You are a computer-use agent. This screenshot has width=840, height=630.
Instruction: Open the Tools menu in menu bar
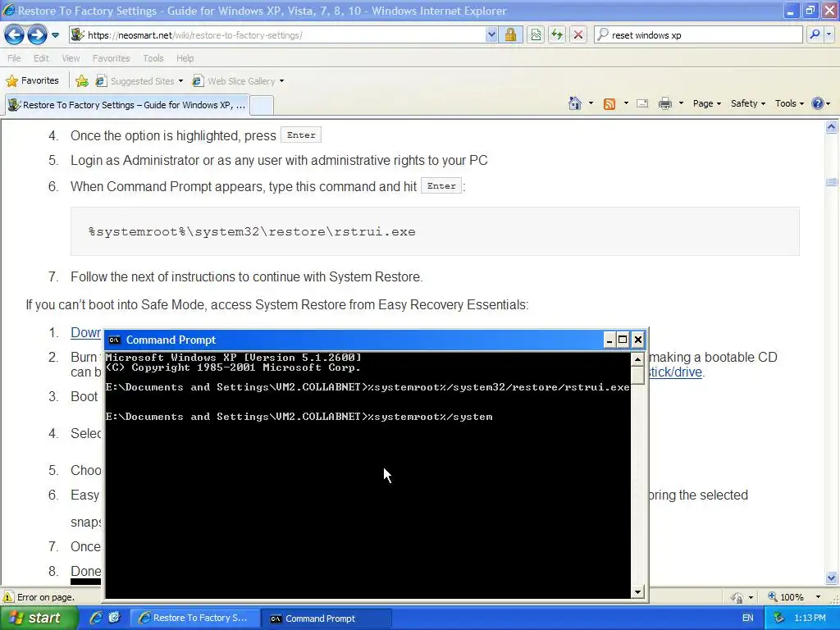[153, 58]
